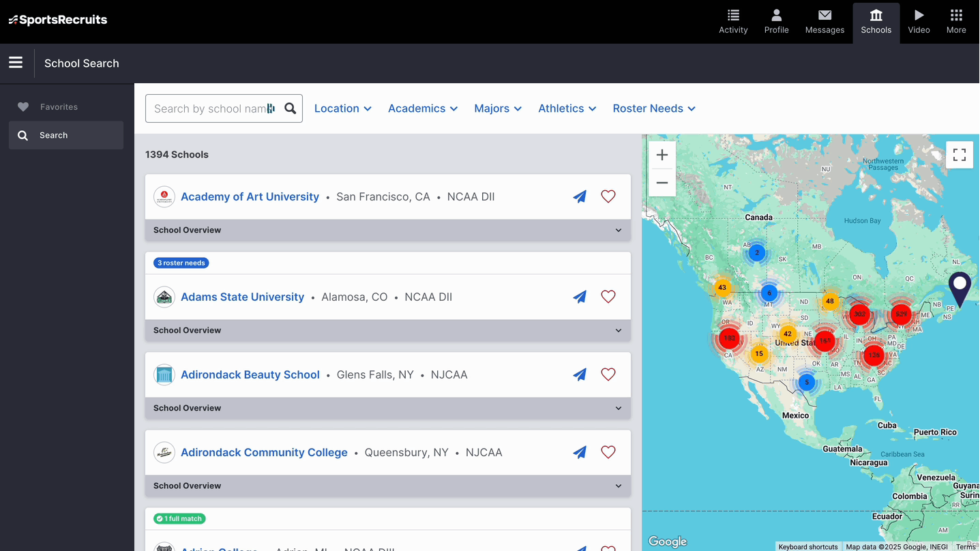Favorite Adams State University heart
This screenshot has width=980, height=551.
coord(608,297)
